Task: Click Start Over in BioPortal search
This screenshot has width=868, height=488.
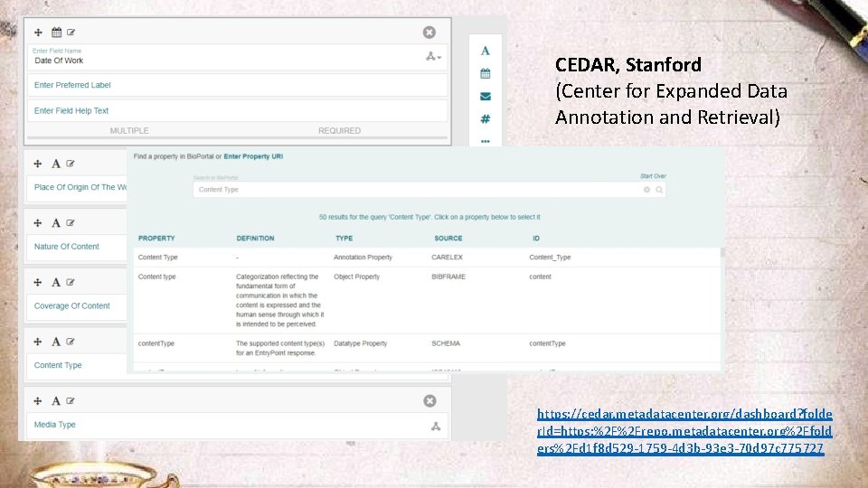Action: (653, 176)
